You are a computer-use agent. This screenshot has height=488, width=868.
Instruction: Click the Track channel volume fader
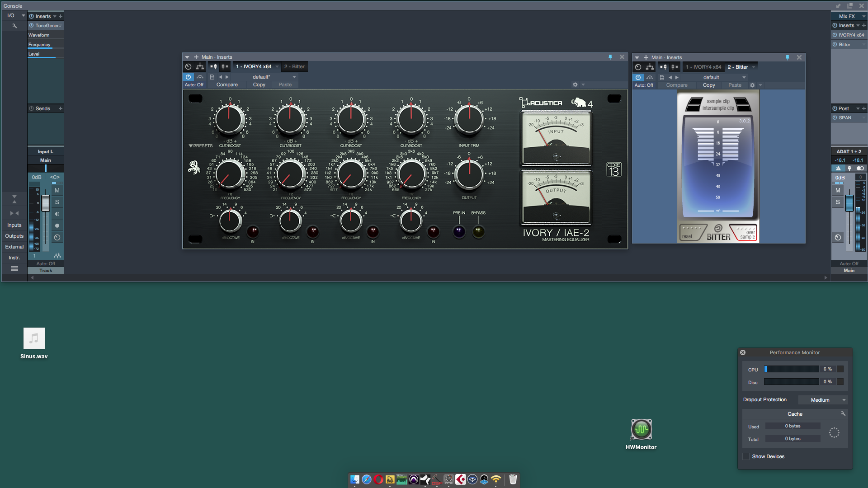(x=46, y=203)
